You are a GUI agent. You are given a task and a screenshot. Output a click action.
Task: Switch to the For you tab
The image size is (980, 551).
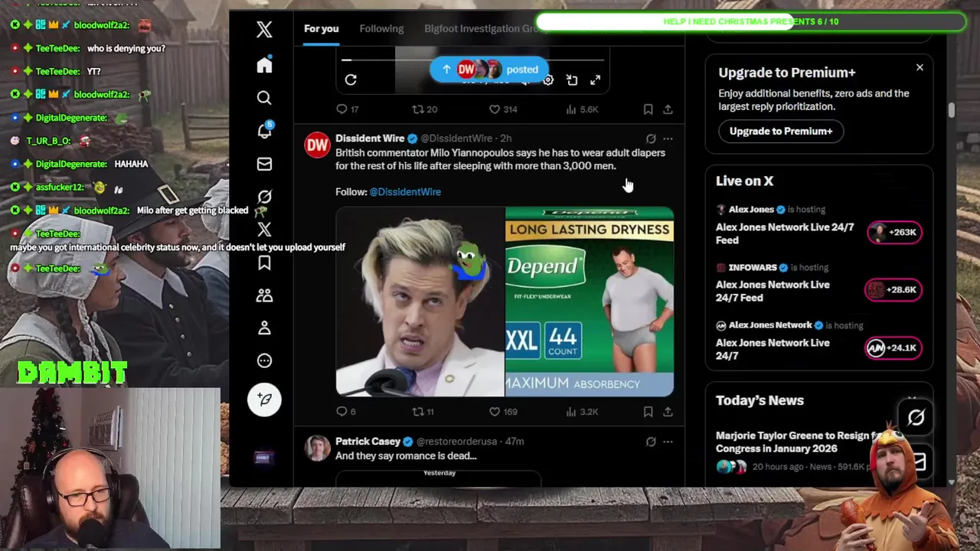click(x=321, y=29)
